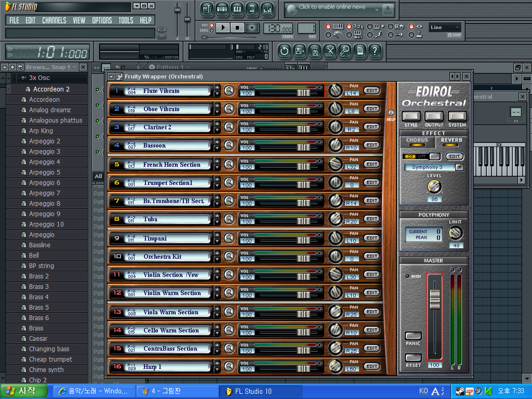Step Bassoon instrument selector arrows
Screen dimensions: 532x399
click(x=217, y=145)
